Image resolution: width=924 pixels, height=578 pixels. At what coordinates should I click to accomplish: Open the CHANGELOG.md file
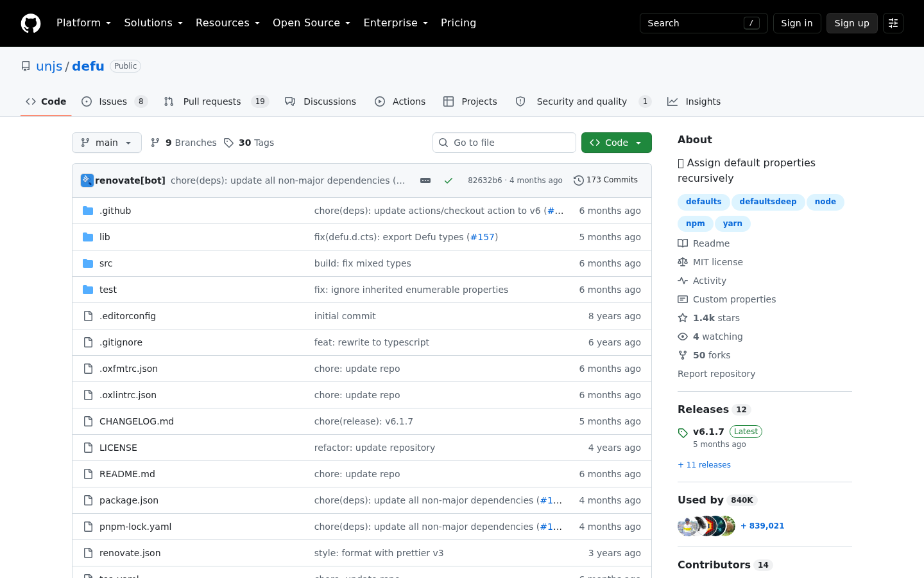137,421
